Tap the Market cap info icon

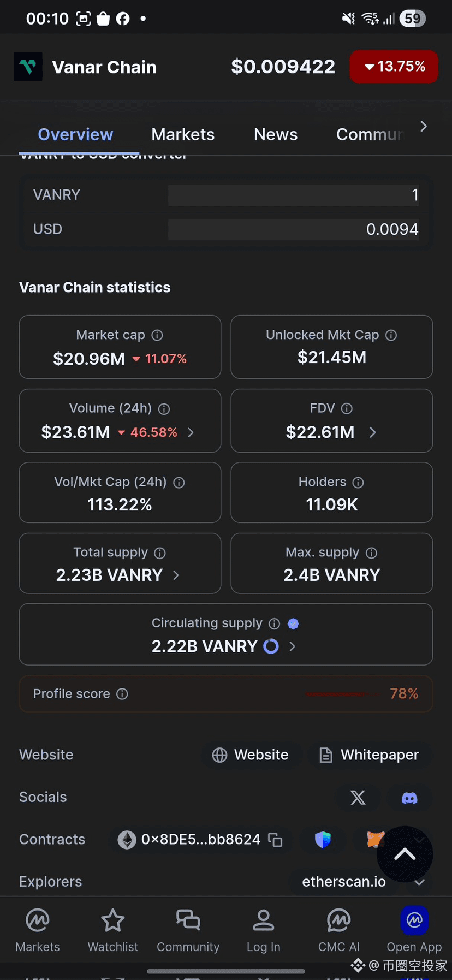click(x=157, y=335)
